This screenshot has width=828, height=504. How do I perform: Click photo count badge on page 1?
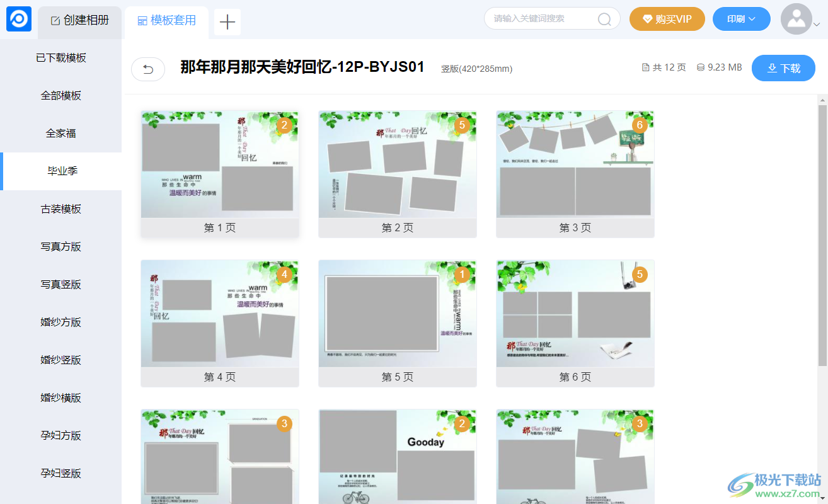(284, 125)
